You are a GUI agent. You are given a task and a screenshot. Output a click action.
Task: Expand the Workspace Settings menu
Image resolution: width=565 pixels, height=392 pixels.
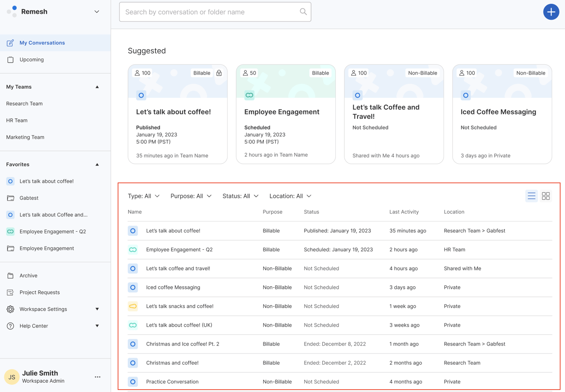point(97,309)
